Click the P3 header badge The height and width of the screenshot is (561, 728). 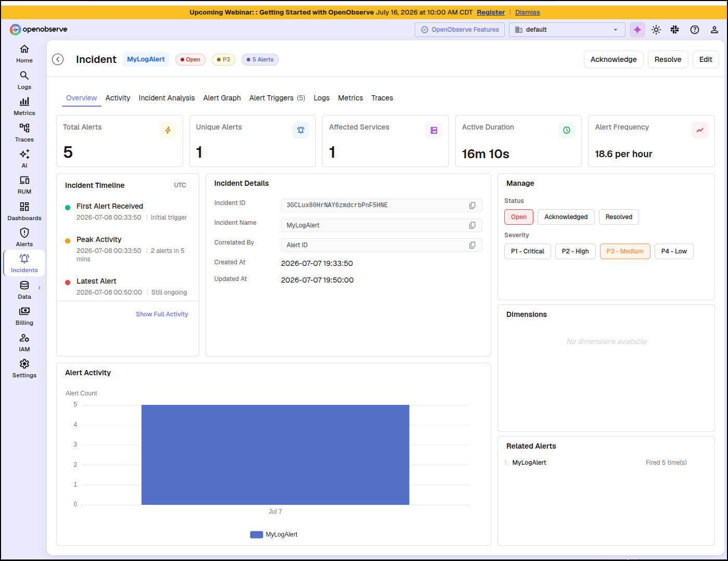coord(223,59)
